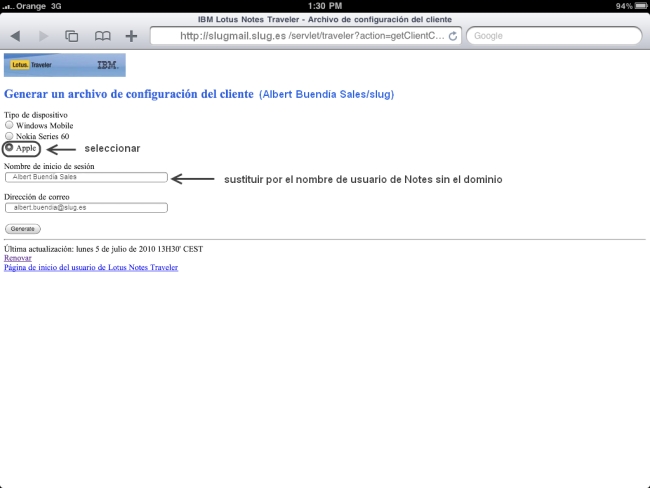Open Página de inicio del usuario link
This screenshot has height=488, width=650.
(91, 267)
